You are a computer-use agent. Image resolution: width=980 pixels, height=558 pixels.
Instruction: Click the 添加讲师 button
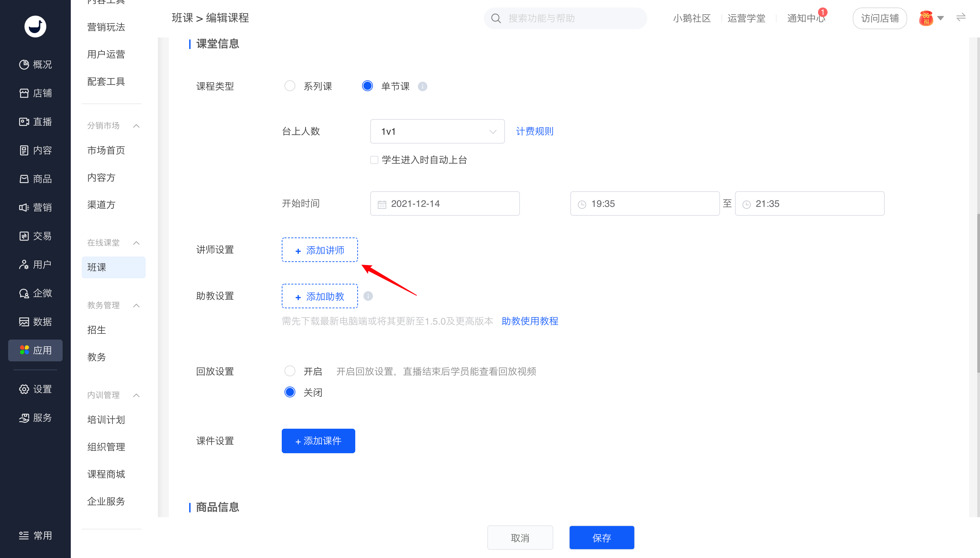(x=319, y=250)
